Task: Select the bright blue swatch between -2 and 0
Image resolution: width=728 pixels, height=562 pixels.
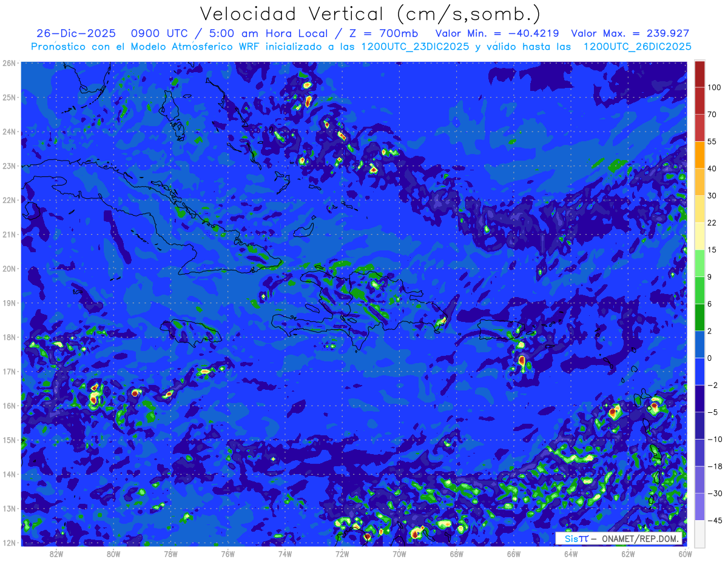Action: coord(699,371)
